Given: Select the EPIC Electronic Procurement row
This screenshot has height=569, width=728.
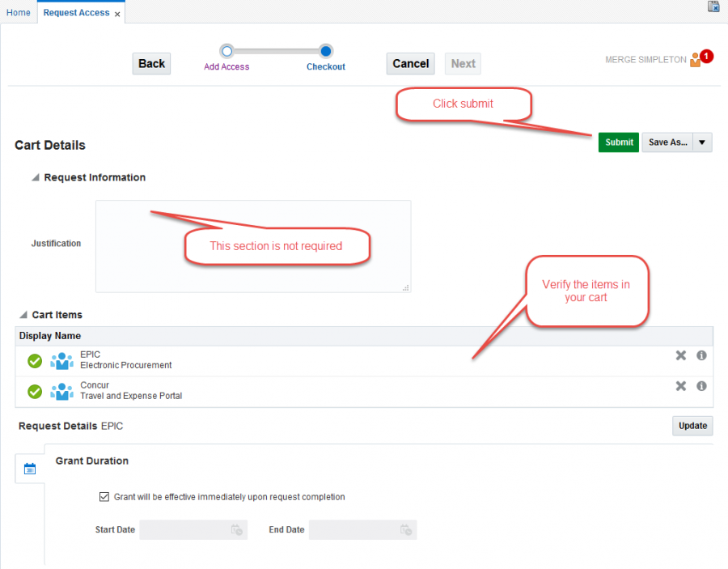Looking at the screenshot, I should point(324,360).
